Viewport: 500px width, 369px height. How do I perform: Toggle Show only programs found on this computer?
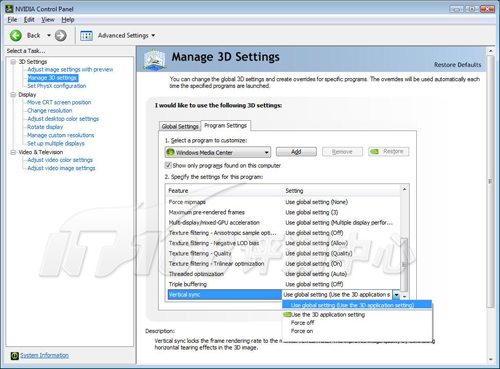[168, 165]
